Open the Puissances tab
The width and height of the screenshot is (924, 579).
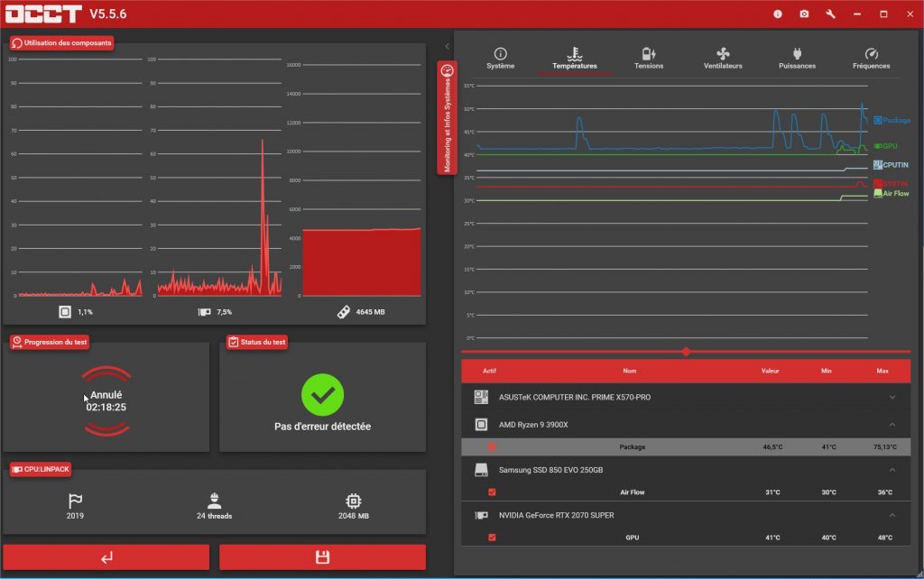[798, 59]
